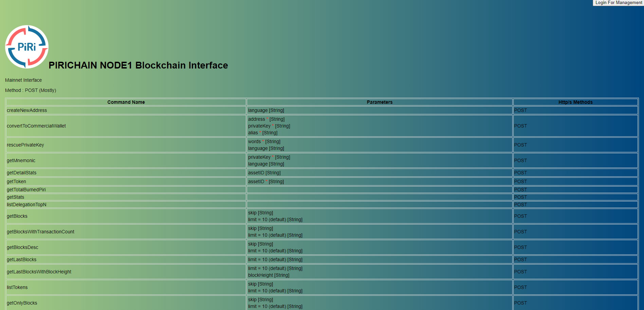Click the blockHeight [String] parameter text

269,275
